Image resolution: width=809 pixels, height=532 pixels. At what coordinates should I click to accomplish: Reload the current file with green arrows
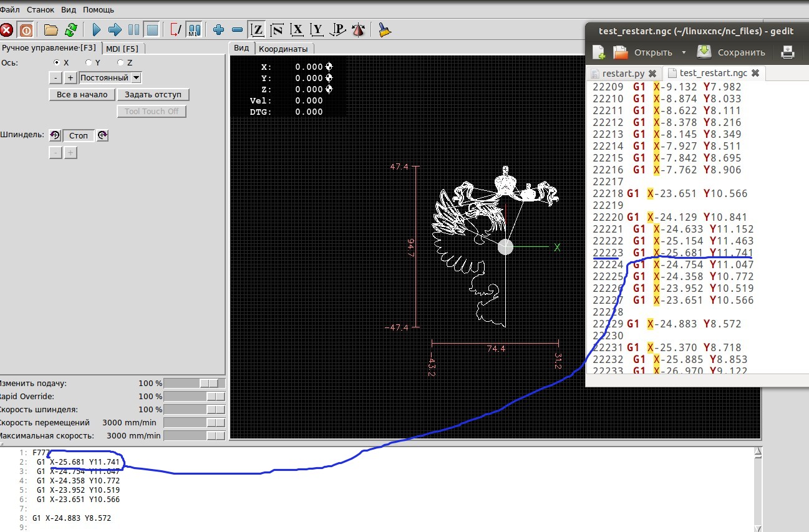coord(70,29)
